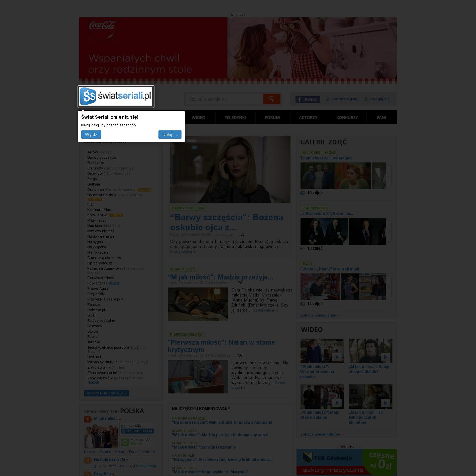Click next arrow in Z Archiwum X gallery
The width and height of the screenshot is (476, 476).
pyautogui.click(x=388, y=231)
